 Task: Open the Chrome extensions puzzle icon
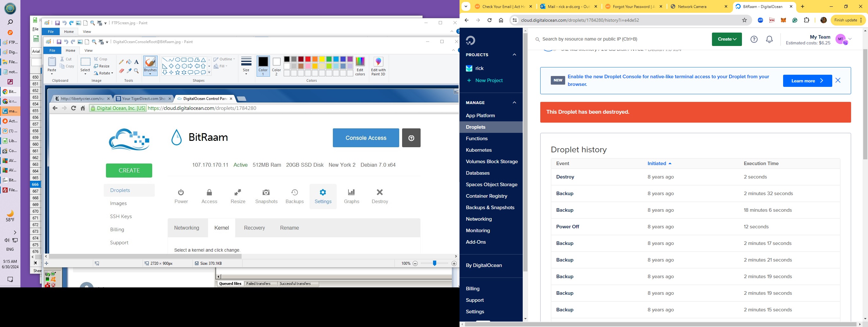[x=807, y=20]
